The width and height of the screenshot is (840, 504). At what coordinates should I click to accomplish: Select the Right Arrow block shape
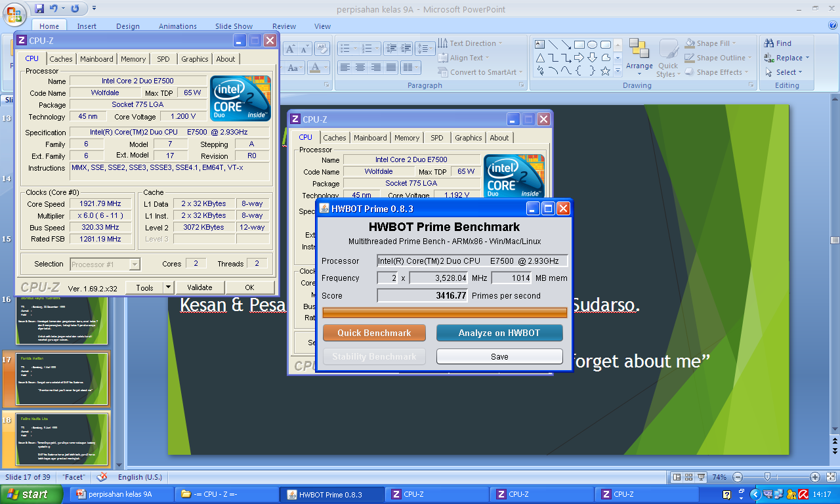coord(579,58)
